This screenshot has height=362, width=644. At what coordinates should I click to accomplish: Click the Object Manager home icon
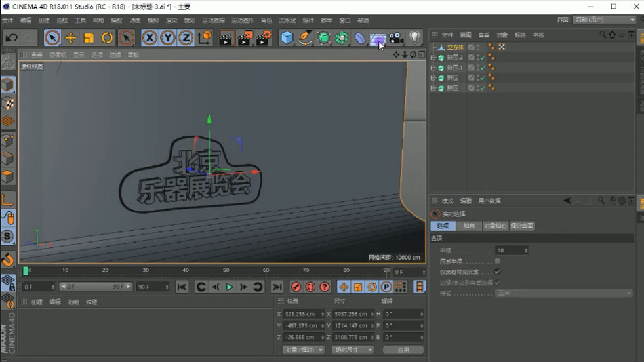point(613,35)
